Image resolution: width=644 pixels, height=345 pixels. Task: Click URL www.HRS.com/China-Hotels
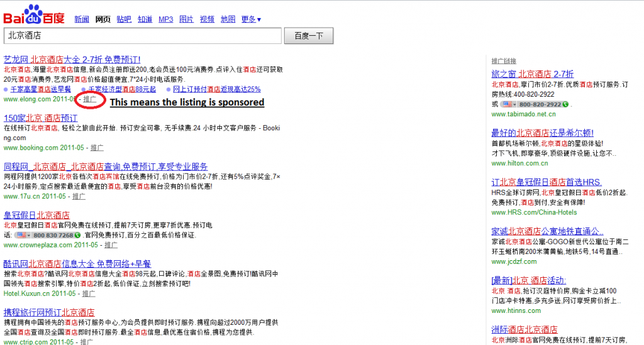click(x=534, y=212)
